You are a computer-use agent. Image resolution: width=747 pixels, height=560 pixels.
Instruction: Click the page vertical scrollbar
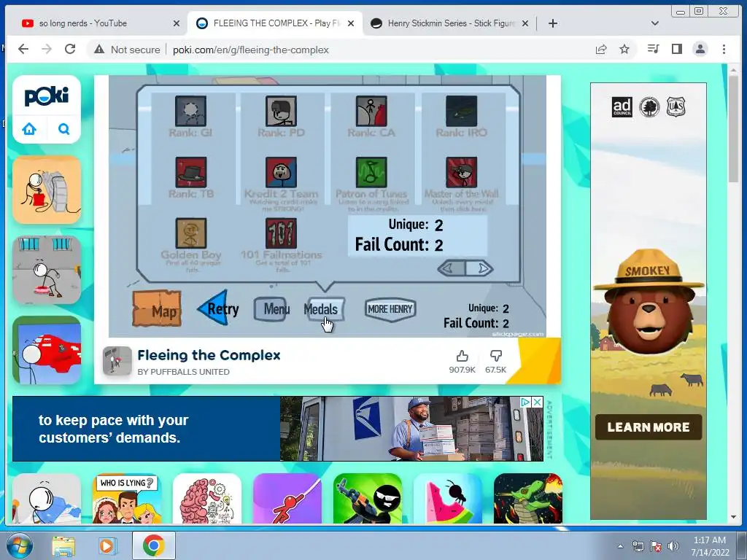(x=734, y=128)
